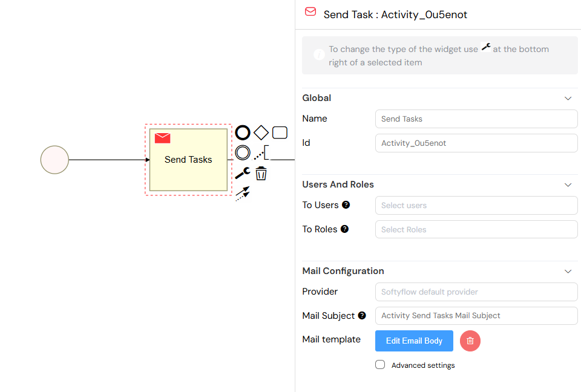Screen dimensions: 581x392
Task: Show help for To Roles
Action: point(344,229)
